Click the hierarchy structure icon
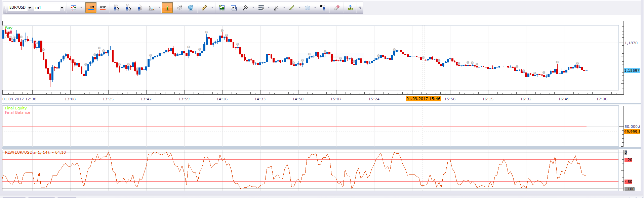The image size is (644, 198). click(351, 7)
